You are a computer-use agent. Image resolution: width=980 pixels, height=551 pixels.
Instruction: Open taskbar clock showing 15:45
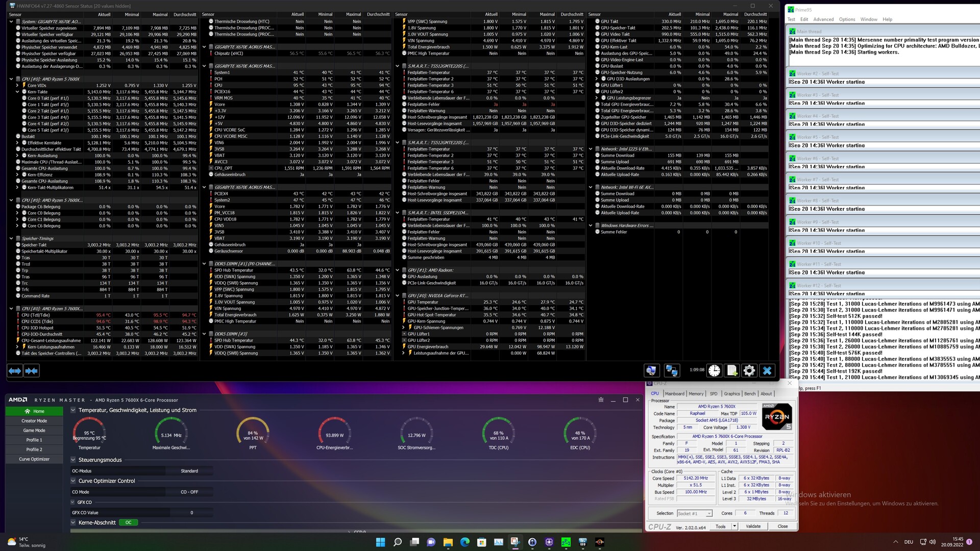[952, 542]
